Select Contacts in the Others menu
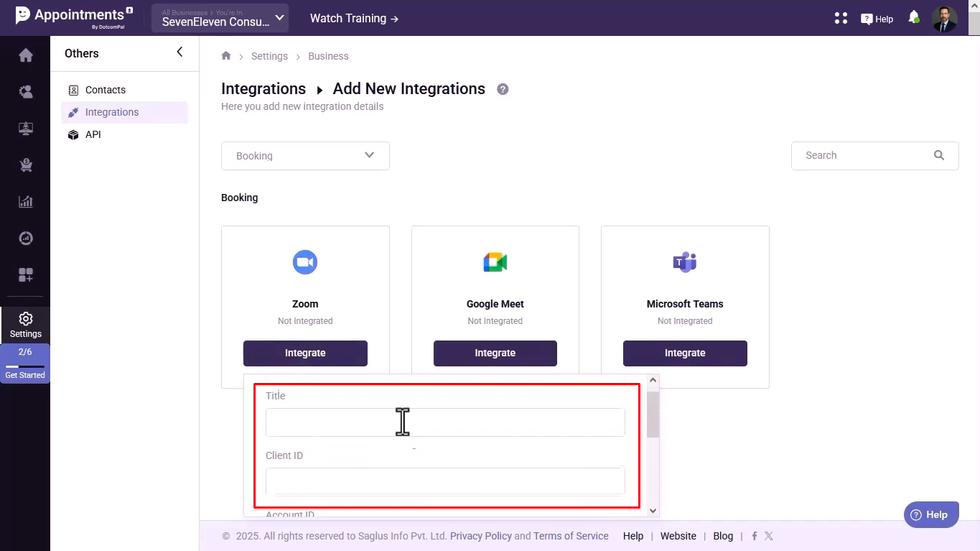This screenshot has height=551, width=980. (105, 90)
